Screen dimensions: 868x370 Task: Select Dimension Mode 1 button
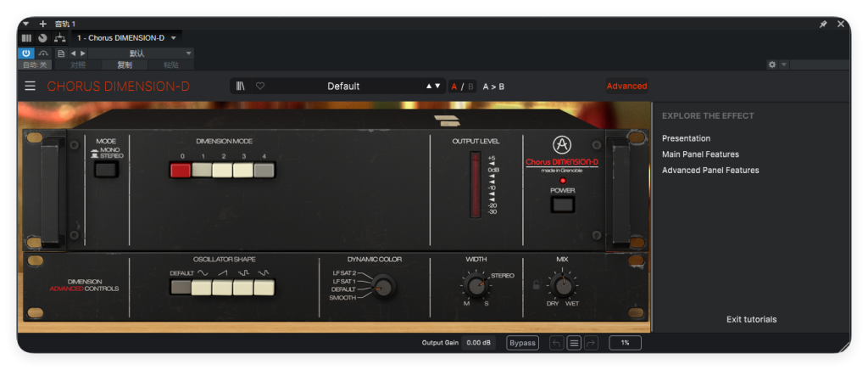tap(202, 170)
